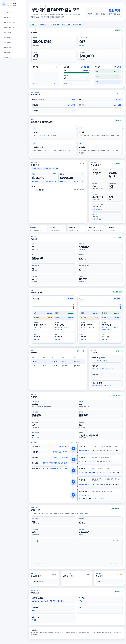Viewport: 126px width, 644px height.
Task: Click the 모의투자 mode card
Action: [x=103, y=12]
